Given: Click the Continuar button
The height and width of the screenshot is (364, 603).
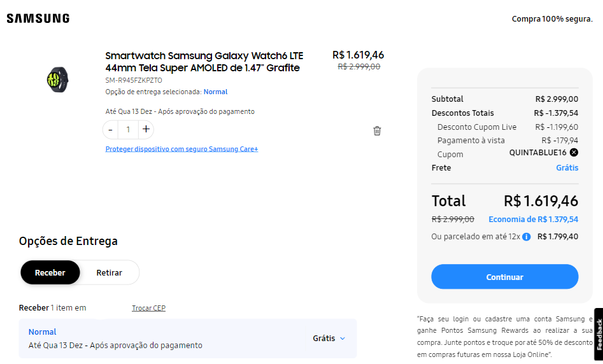Looking at the screenshot, I should click(504, 277).
